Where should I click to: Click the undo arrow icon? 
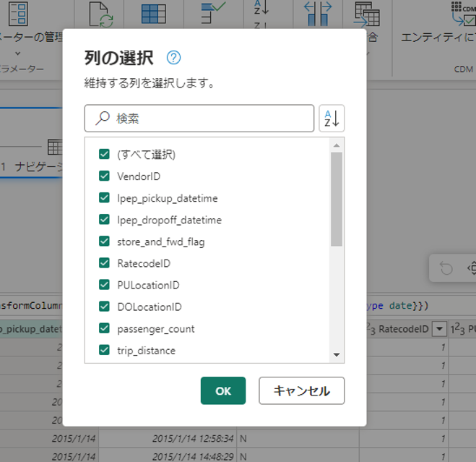click(446, 269)
